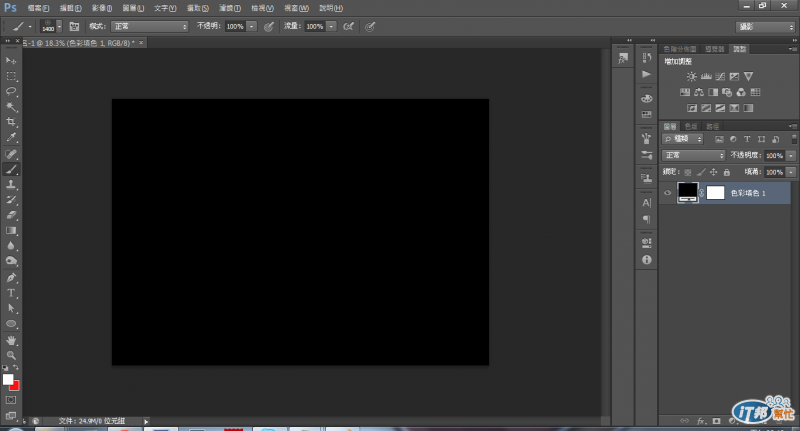
Task: Select the Horizontal Type tool
Action: pyautogui.click(x=11, y=293)
